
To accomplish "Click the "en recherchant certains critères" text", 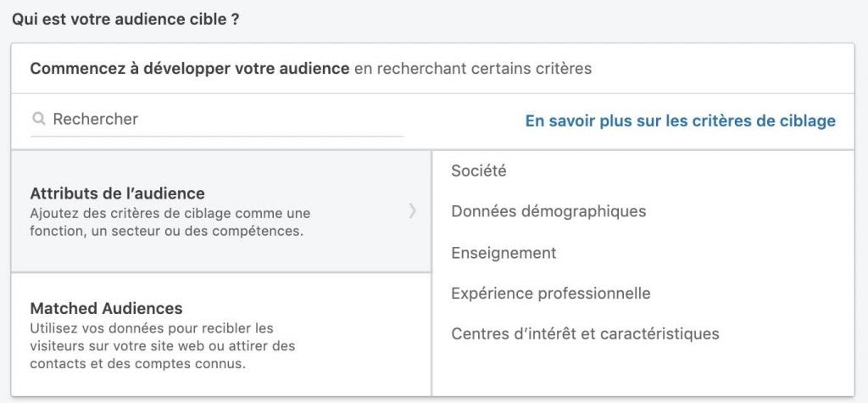I will (472, 69).
